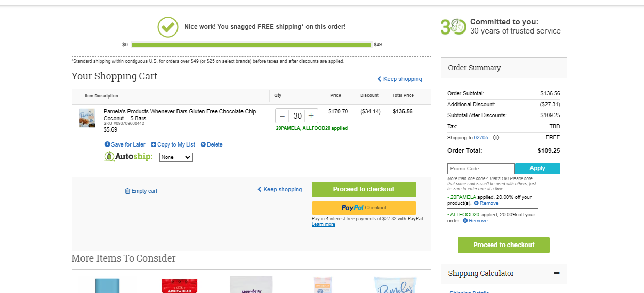Screen dimensions: 644x293
Task: Apply the promo code
Action: coord(537,169)
